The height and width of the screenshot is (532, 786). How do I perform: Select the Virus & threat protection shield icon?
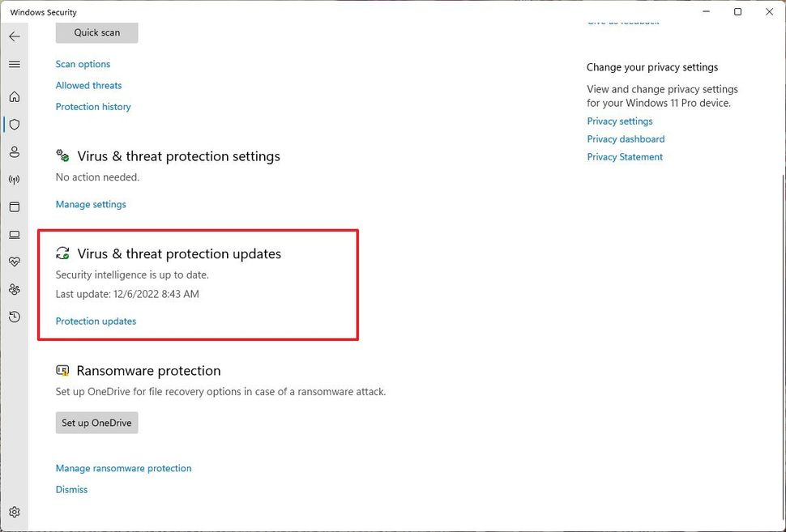(15, 124)
